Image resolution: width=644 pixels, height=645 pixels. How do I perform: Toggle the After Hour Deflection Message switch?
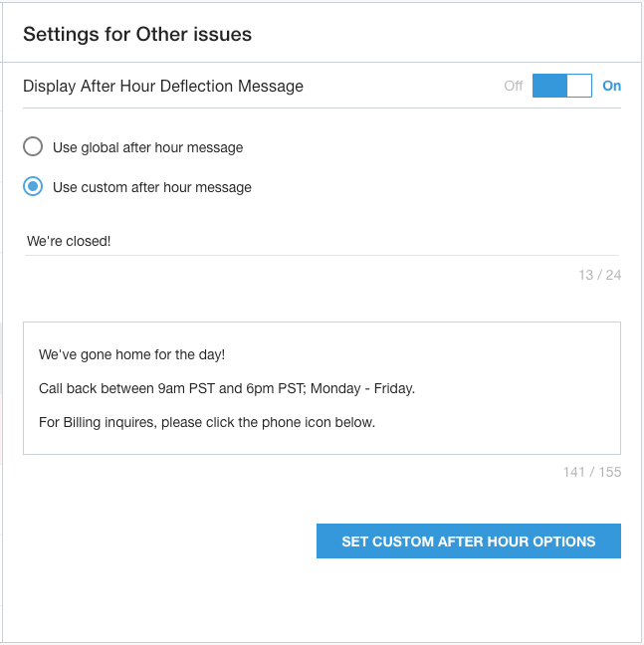(x=562, y=86)
